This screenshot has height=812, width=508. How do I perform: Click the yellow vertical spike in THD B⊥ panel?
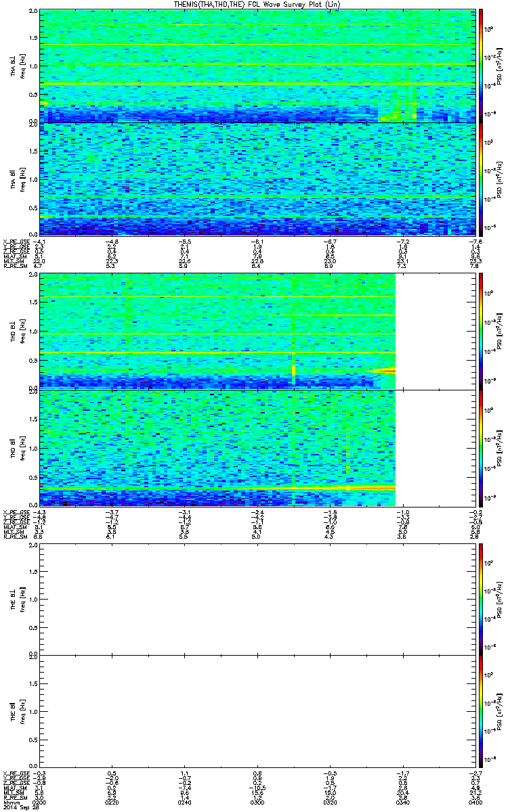pyautogui.click(x=293, y=371)
